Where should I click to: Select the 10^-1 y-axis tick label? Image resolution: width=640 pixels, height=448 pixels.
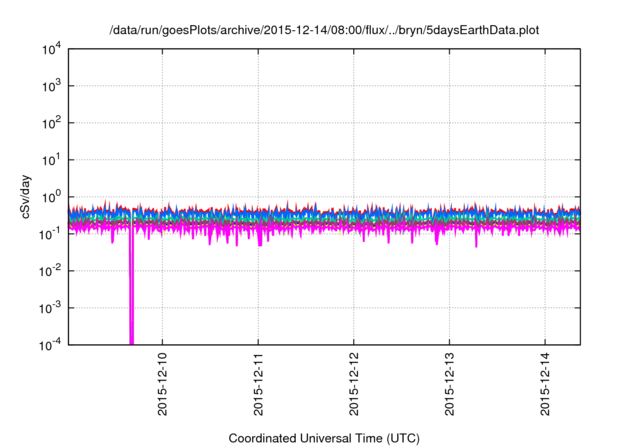point(51,234)
